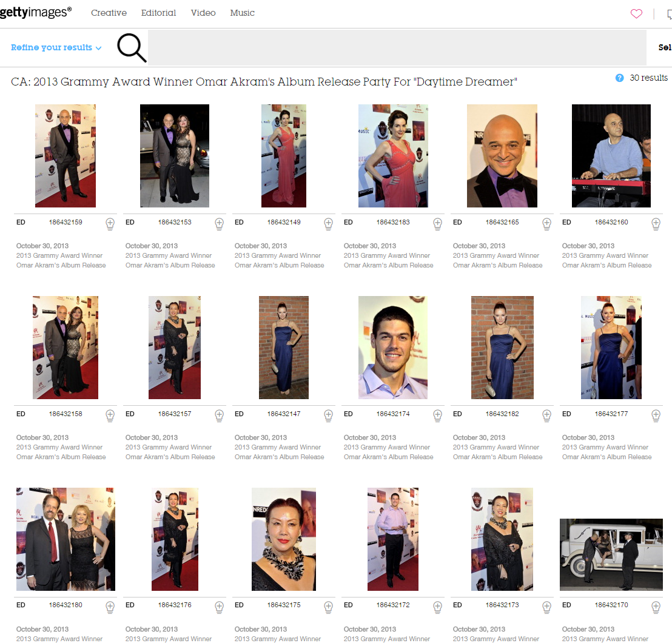Go to the Editorial section
Viewport: 672px width, 643px height.
[x=158, y=13]
